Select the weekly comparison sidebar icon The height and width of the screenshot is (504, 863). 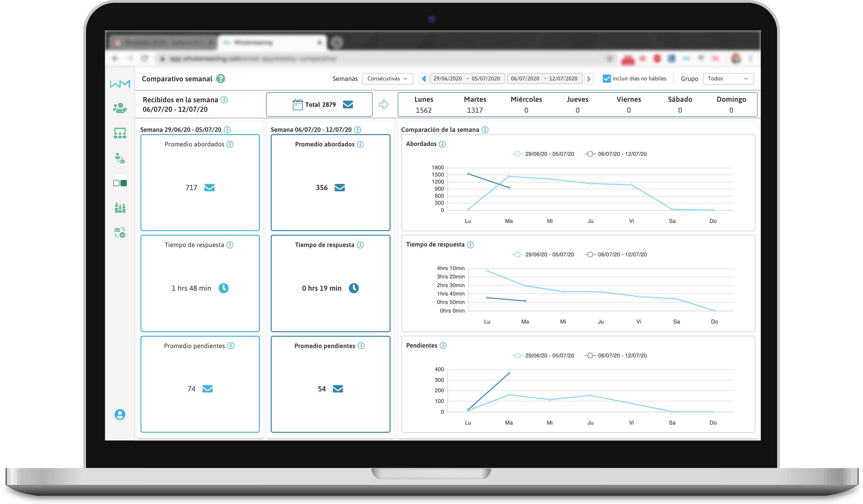(120, 183)
